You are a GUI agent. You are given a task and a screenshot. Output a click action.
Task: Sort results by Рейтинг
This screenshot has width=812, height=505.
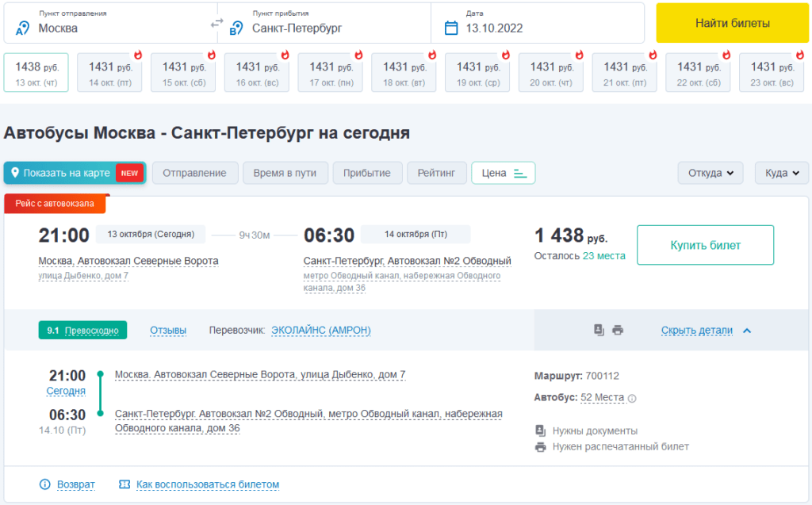click(x=436, y=173)
